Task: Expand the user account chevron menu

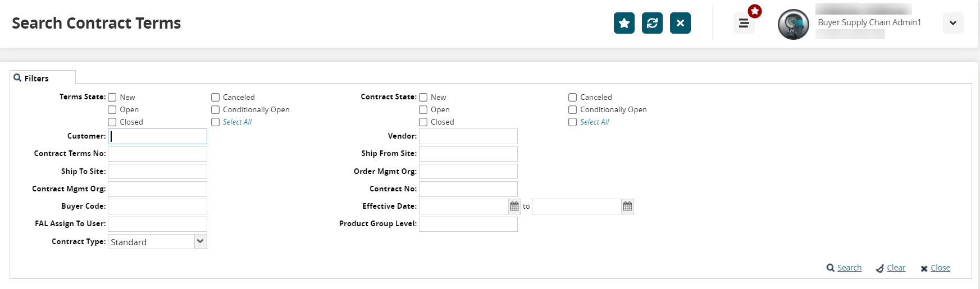Action: point(952,23)
